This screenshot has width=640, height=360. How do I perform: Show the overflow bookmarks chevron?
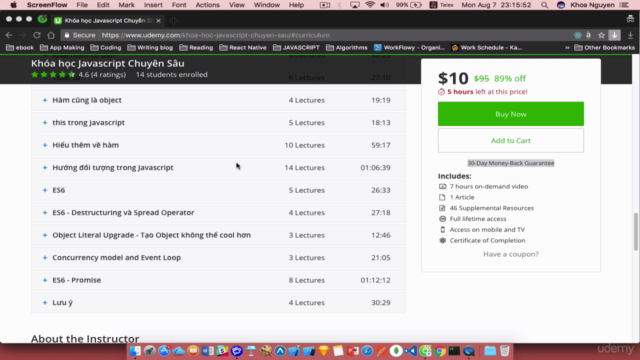tap(567, 48)
